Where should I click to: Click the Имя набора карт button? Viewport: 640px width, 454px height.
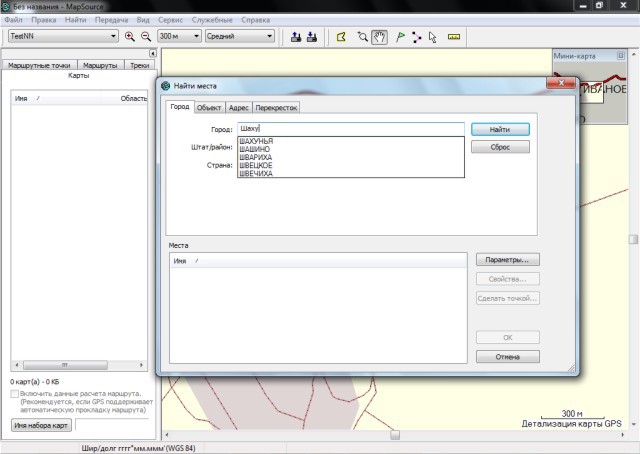(x=41, y=425)
